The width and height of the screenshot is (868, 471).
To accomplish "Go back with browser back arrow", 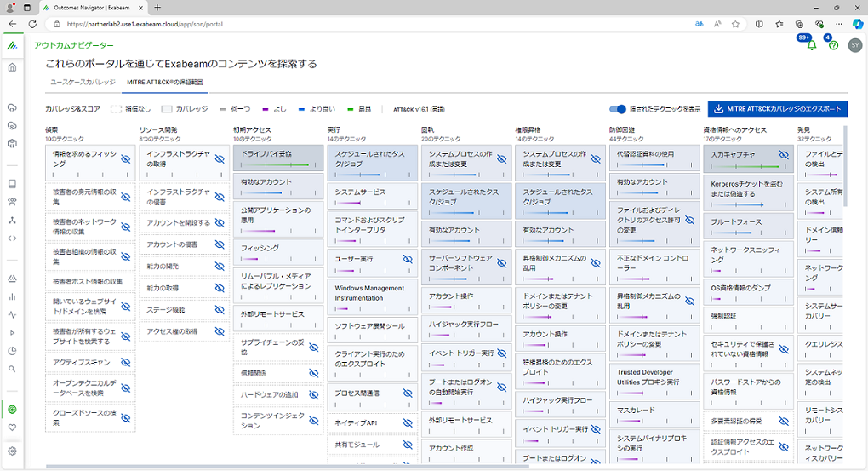I will click(12, 24).
